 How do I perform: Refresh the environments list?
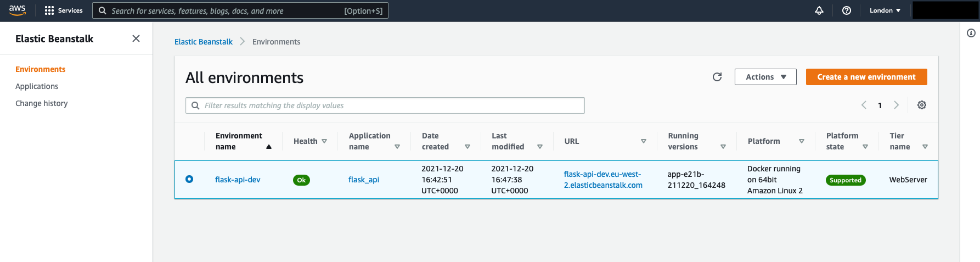point(717,77)
